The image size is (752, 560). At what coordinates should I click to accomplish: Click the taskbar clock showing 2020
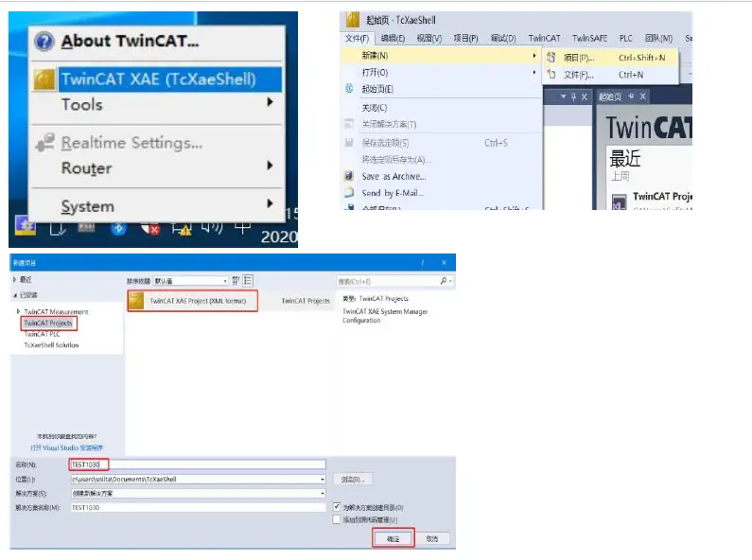click(279, 236)
